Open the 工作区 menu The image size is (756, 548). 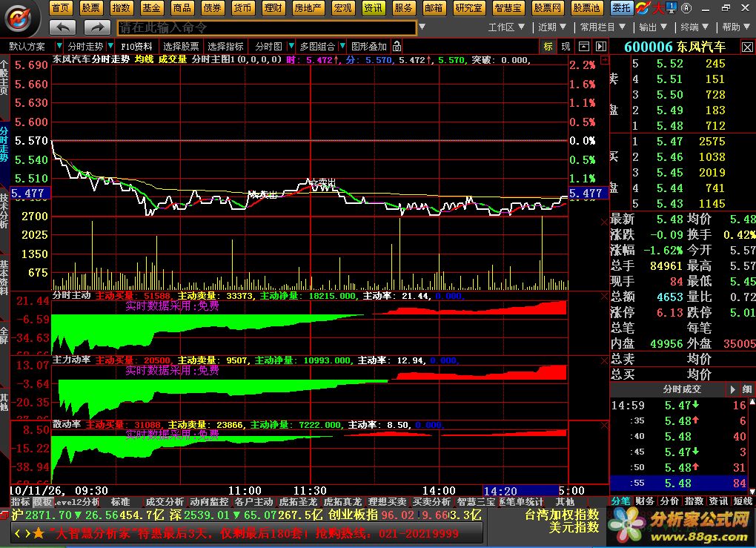[x=506, y=27]
